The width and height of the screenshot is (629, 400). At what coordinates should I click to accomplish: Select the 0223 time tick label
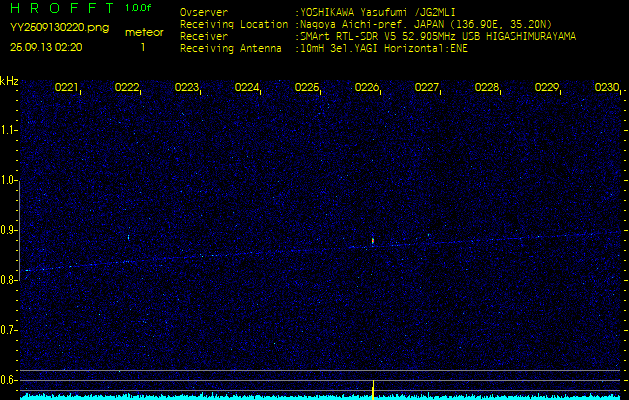[x=187, y=88]
